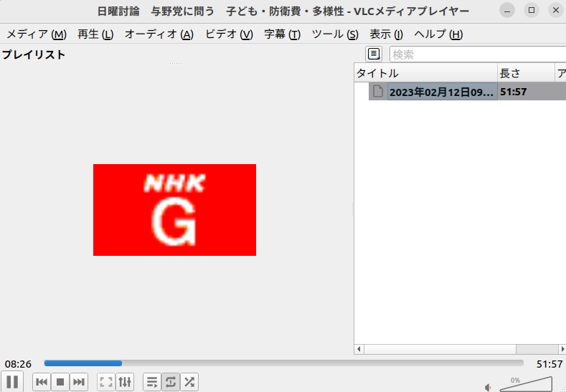Adjust the volume slider at 0%
The height and width of the screenshot is (392, 566).
(x=527, y=384)
